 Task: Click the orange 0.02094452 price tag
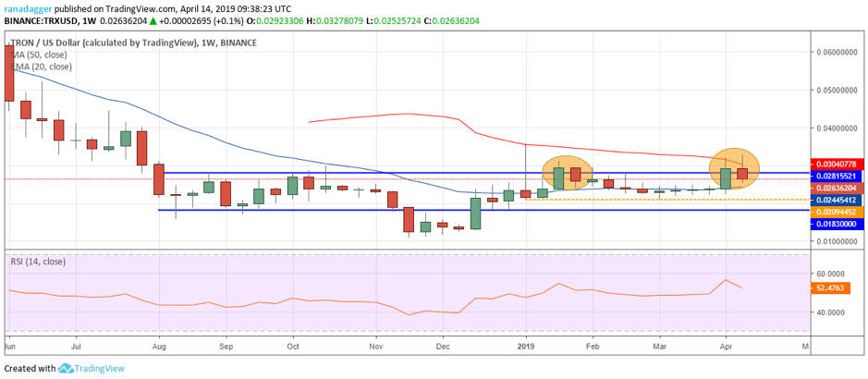tap(837, 212)
